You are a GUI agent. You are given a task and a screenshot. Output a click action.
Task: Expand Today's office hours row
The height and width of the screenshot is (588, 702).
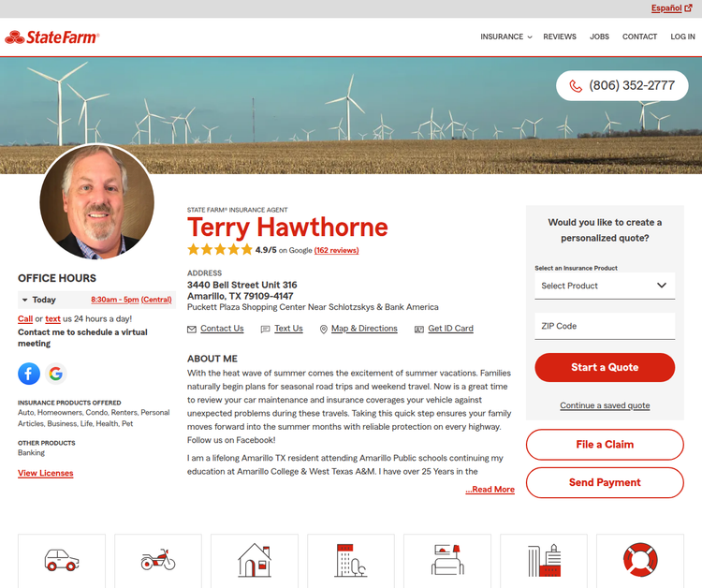pyautogui.click(x=96, y=300)
